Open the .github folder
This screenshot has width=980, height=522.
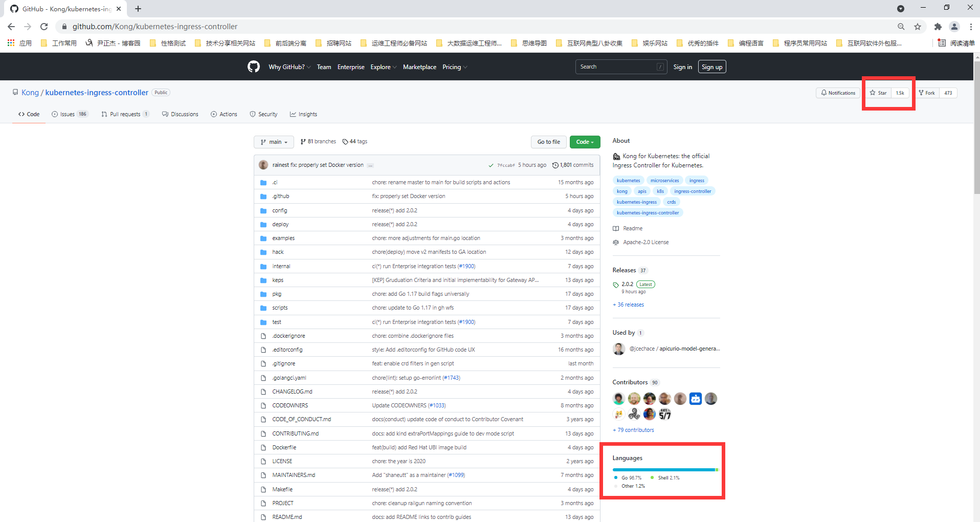pos(280,197)
